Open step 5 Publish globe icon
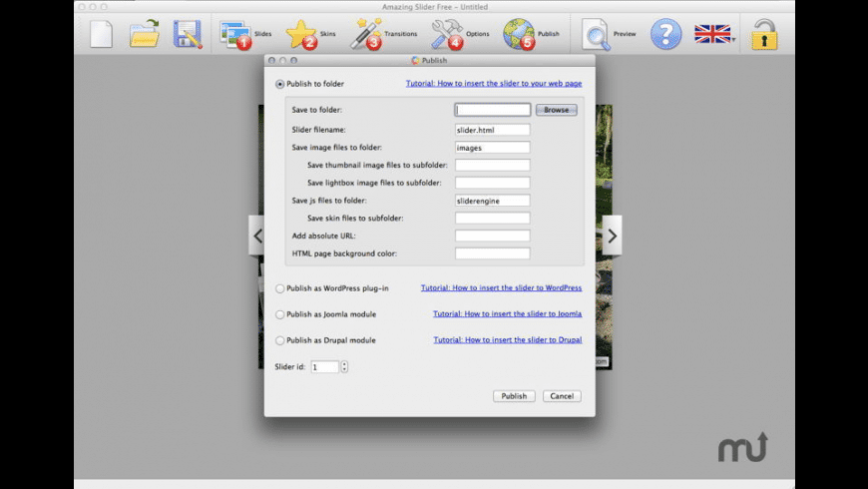 pyautogui.click(x=531, y=34)
